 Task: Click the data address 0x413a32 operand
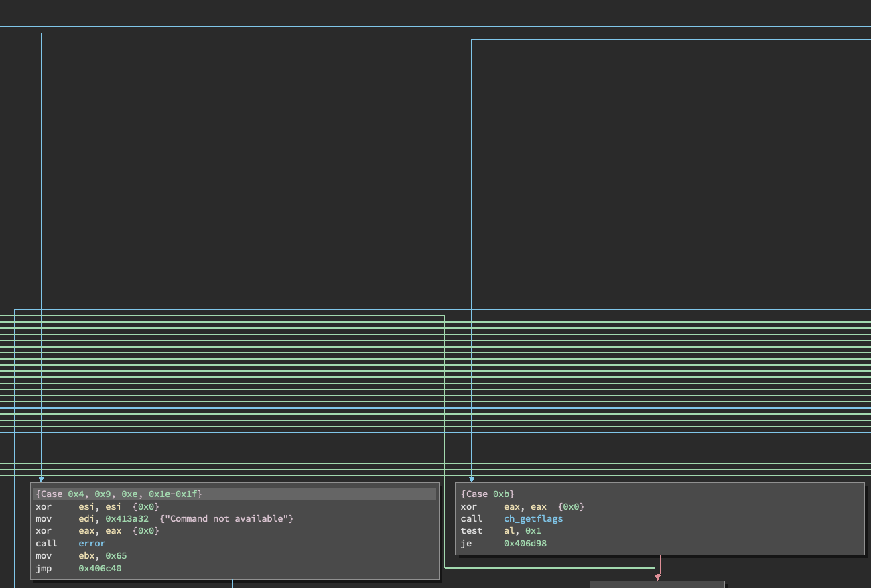pos(127,518)
